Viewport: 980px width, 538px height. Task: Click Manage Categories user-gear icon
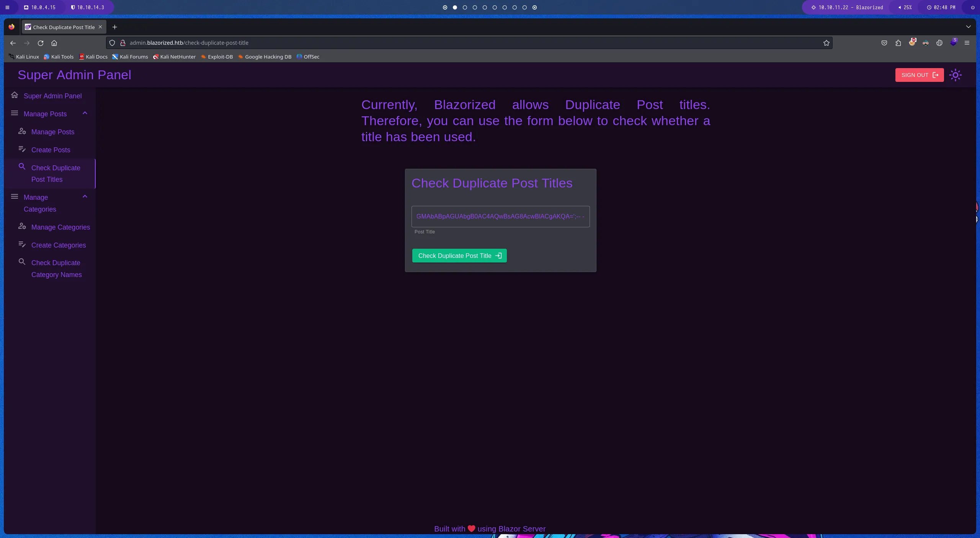22,227
